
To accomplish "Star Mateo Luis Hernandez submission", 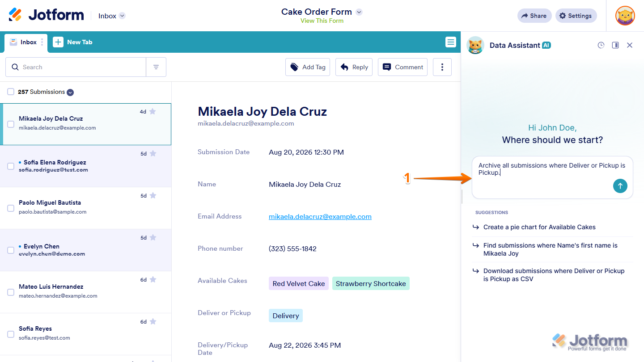I will pos(153,279).
